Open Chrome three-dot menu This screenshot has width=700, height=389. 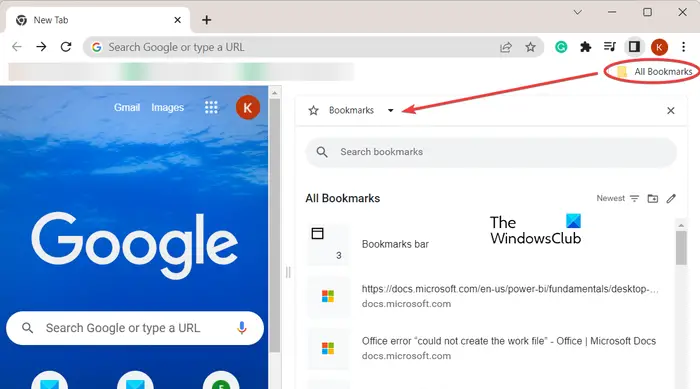pos(683,47)
